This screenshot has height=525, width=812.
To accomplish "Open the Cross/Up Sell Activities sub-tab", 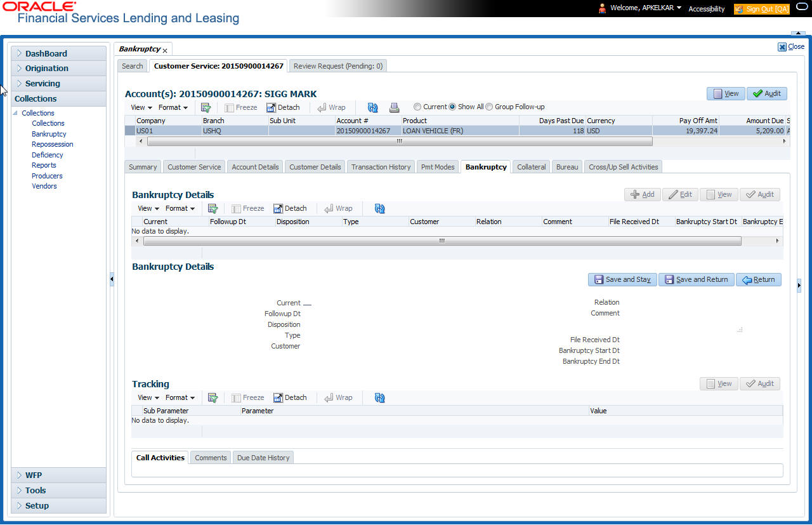I will pos(624,167).
